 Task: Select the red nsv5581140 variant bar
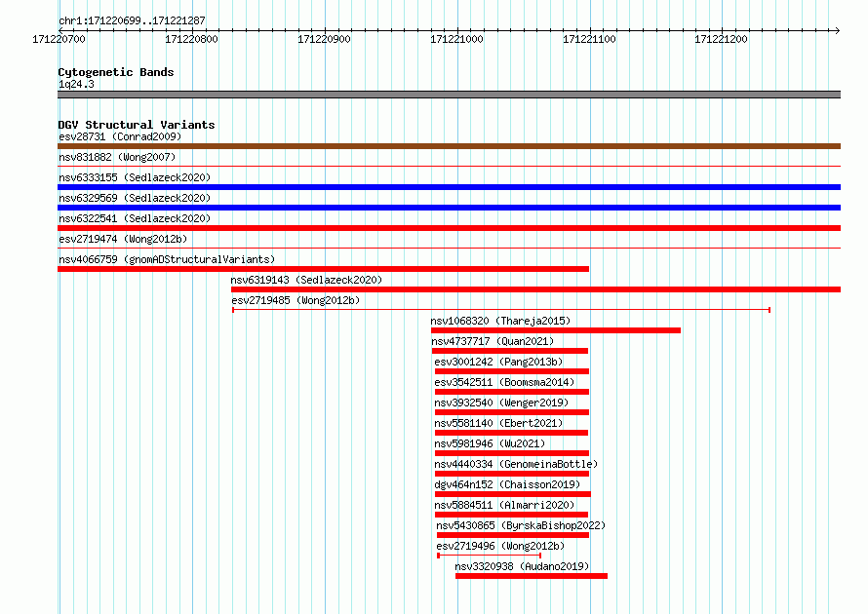pos(511,433)
